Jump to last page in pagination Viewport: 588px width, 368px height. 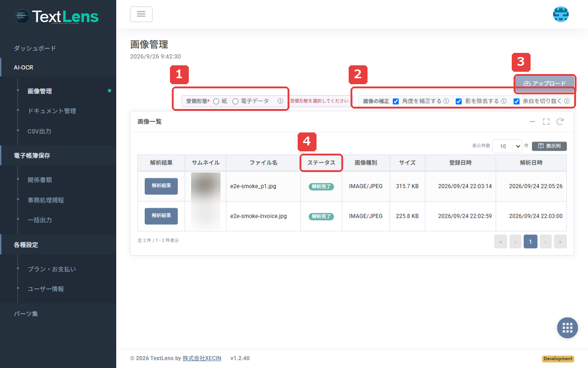tap(560, 241)
